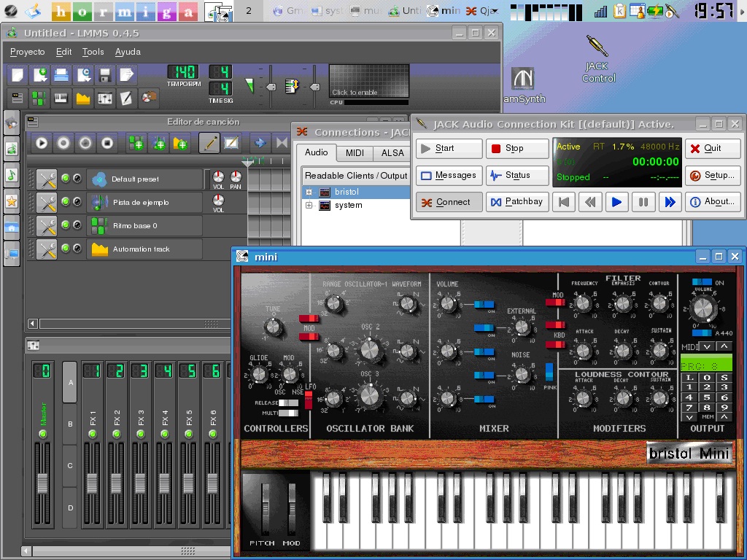This screenshot has width=747, height=560.
Task: Open My Home folder in LMMS sidebar
Action: tap(12, 227)
